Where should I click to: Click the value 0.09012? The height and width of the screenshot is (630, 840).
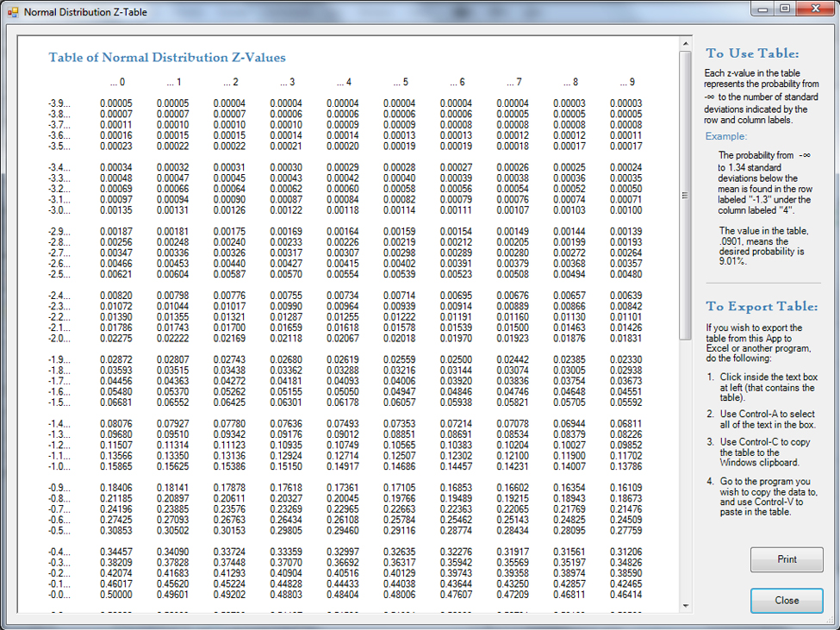click(x=343, y=434)
